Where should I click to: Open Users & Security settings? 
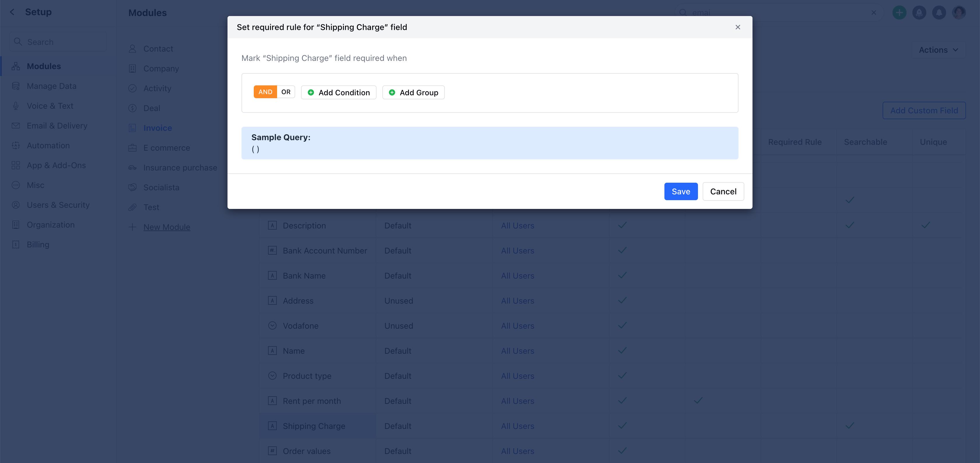tap(58, 205)
